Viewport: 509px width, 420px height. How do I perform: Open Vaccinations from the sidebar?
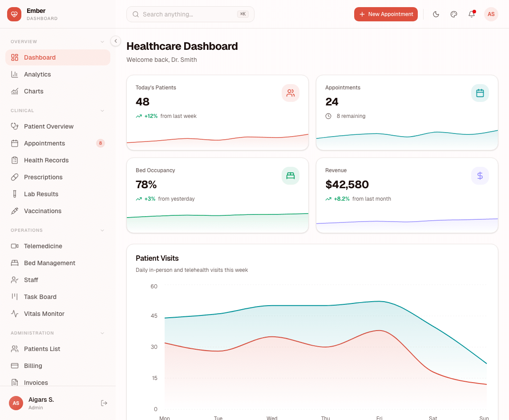(43, 211)
